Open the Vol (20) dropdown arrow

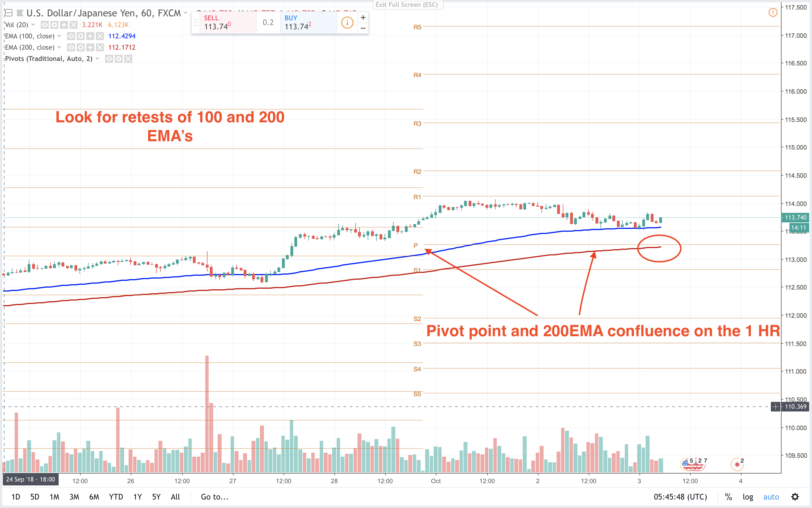click(x=33, y=25)
